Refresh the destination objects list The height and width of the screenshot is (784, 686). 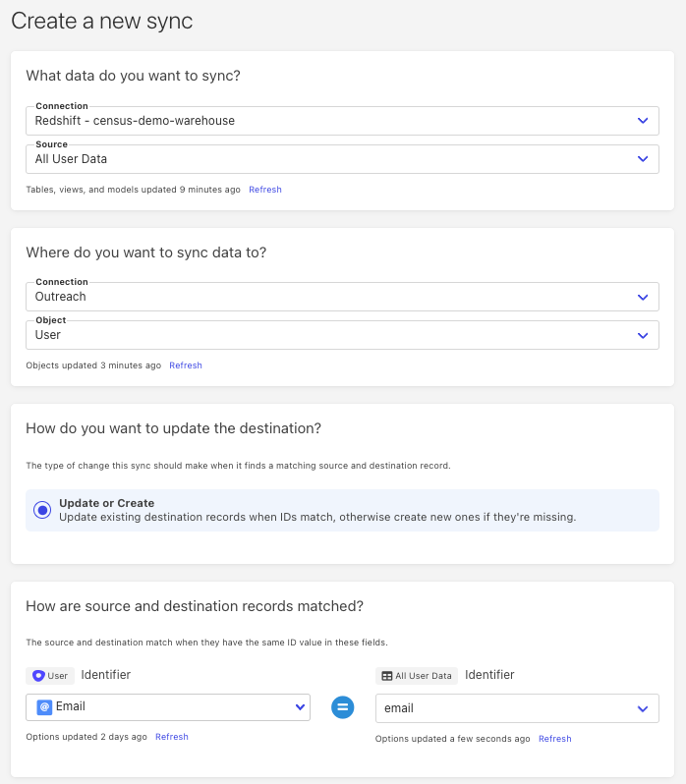[186, 365]
